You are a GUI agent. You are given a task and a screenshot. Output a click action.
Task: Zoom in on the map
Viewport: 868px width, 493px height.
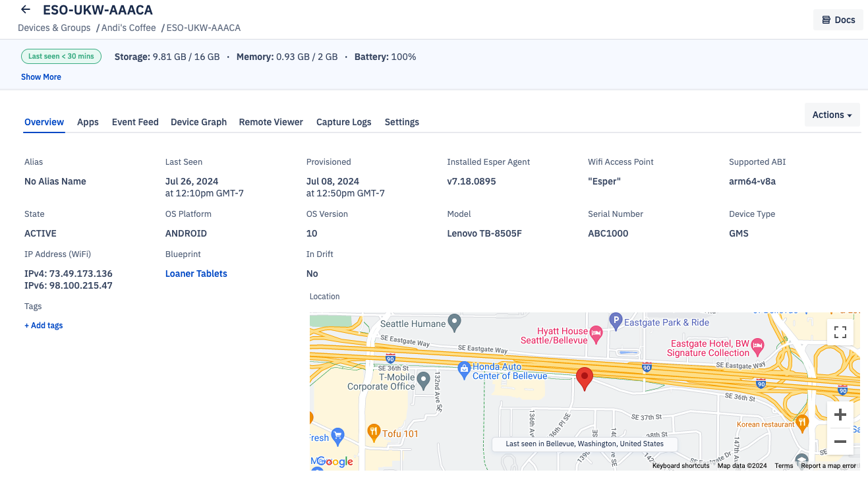pos(840,415)
